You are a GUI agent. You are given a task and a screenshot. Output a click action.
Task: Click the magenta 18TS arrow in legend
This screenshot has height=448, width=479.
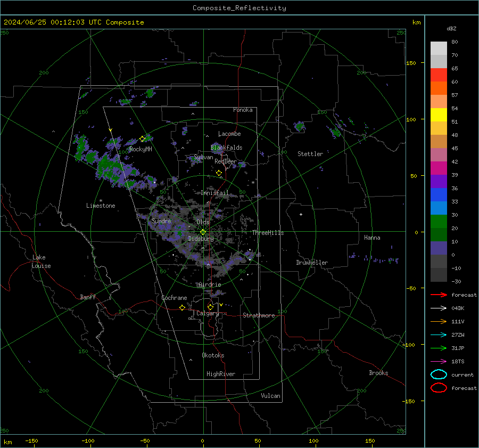pyautogui.click(x=439, y=362)
